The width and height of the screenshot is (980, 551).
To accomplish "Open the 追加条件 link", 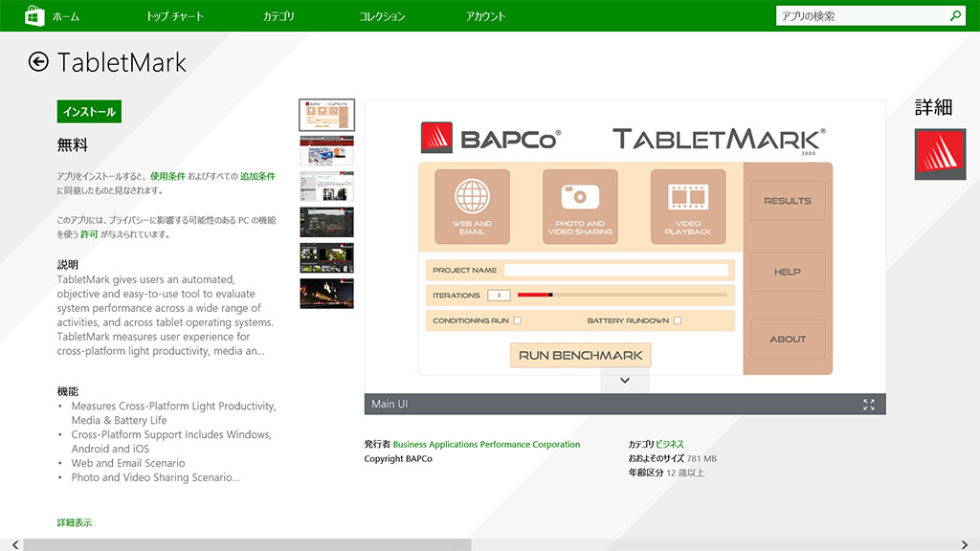I will coord(257,176).
